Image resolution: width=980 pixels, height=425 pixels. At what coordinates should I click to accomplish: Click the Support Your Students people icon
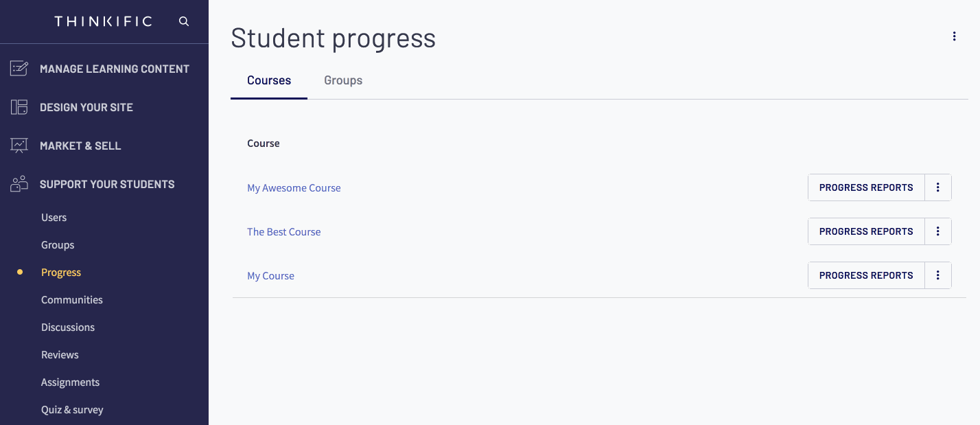[x=19, y=184]
